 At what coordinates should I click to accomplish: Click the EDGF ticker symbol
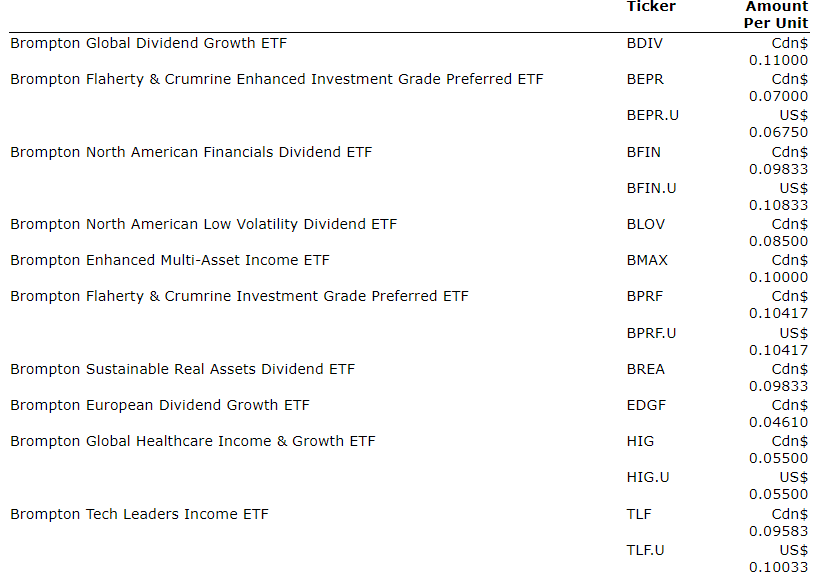click(646, 405)
